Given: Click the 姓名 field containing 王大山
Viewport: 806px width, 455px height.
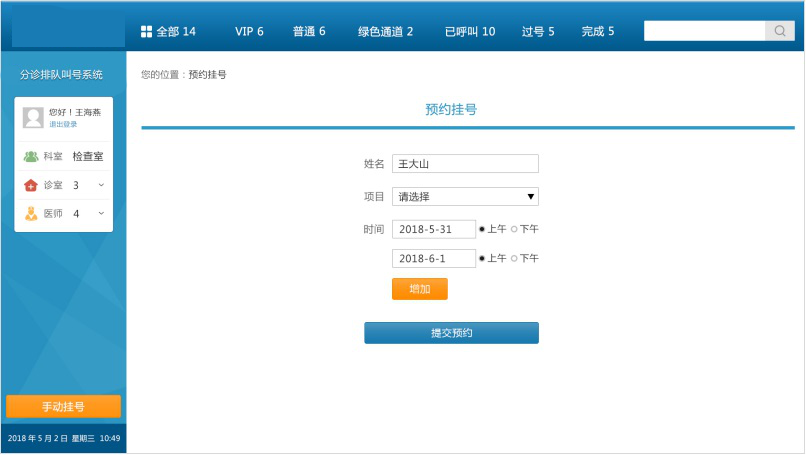Looking at the screenshot, I should click(465, 164).
